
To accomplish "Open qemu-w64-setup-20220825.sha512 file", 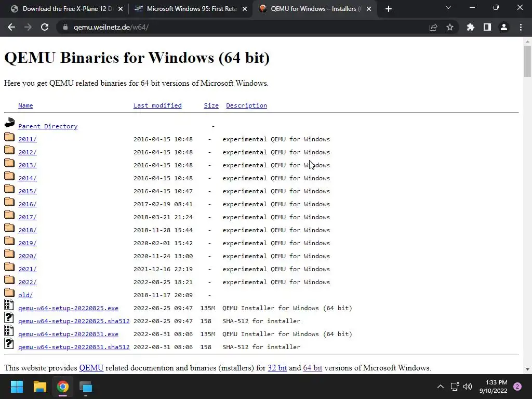I will coord(74,321).
